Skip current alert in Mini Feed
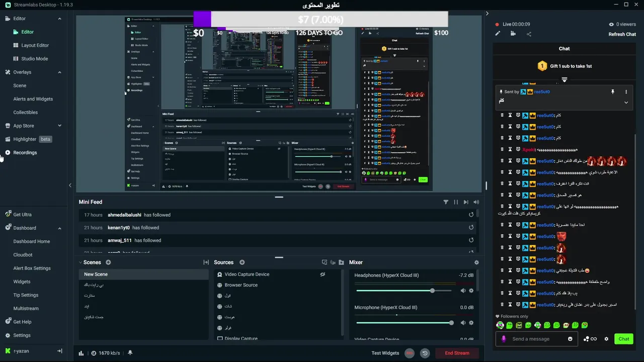 coord(466,202)
